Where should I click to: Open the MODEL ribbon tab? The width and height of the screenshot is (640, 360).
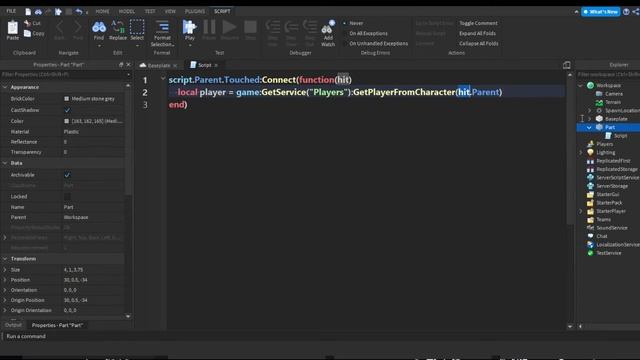[127, 11]
